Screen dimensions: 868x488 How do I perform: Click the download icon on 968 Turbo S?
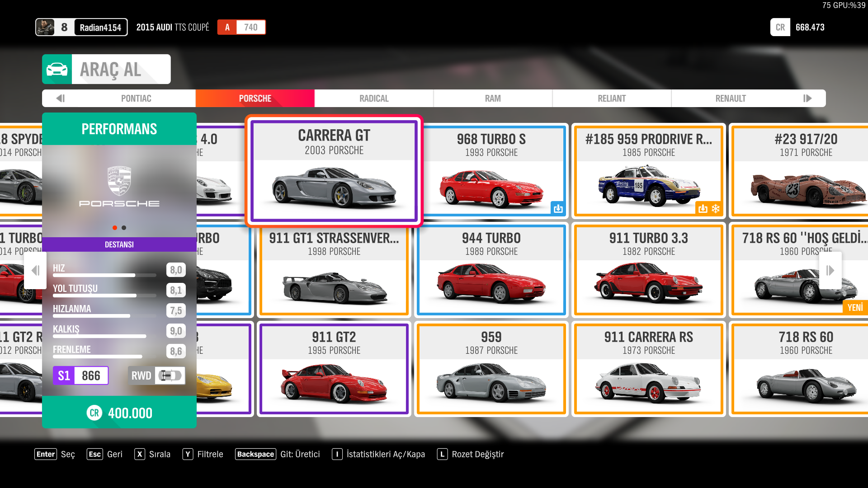558,208
